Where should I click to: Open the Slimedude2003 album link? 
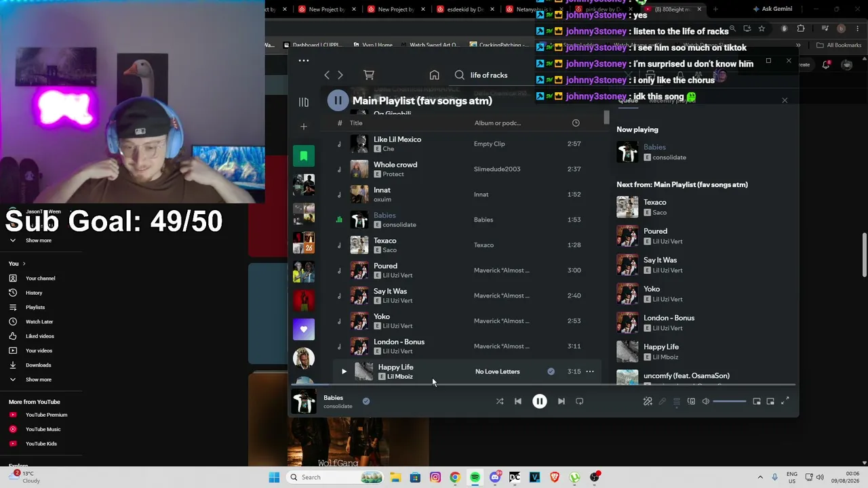pyautogui.click(x=497, y=169)
